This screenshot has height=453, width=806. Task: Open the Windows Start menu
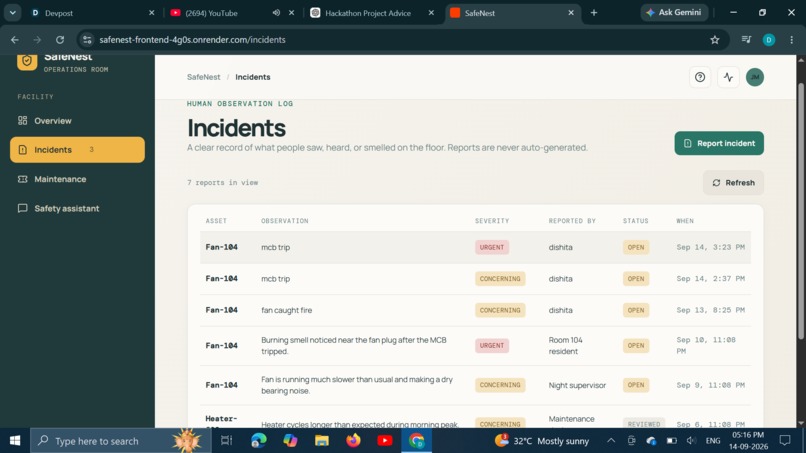pos(14,441)
